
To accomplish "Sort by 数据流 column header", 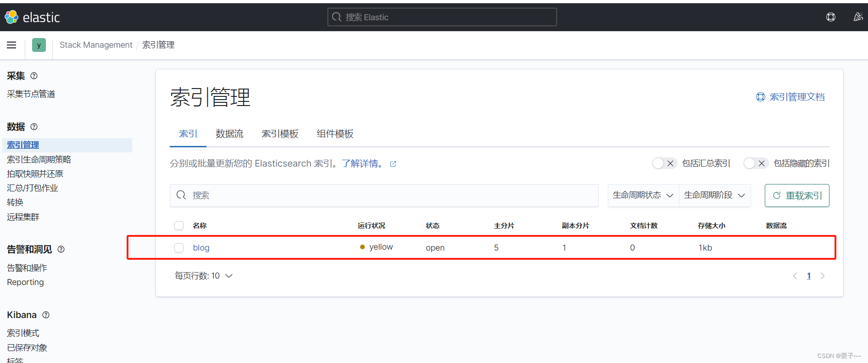I will (x=776, y=226).
